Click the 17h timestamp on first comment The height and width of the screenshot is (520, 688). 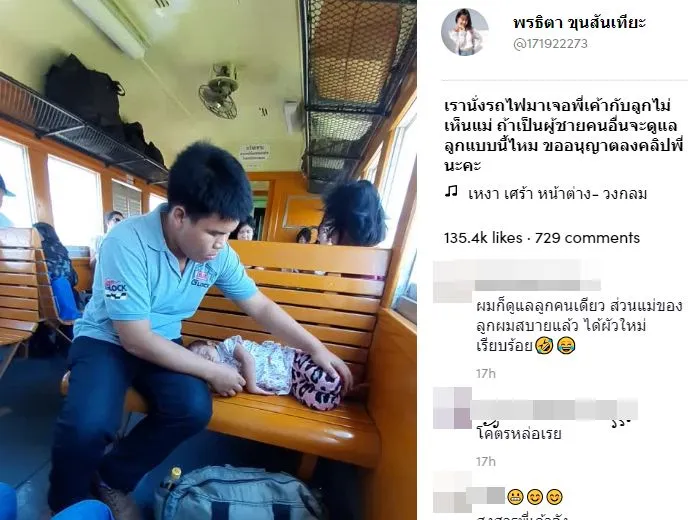pyautogui.click(x=486, y=373)
